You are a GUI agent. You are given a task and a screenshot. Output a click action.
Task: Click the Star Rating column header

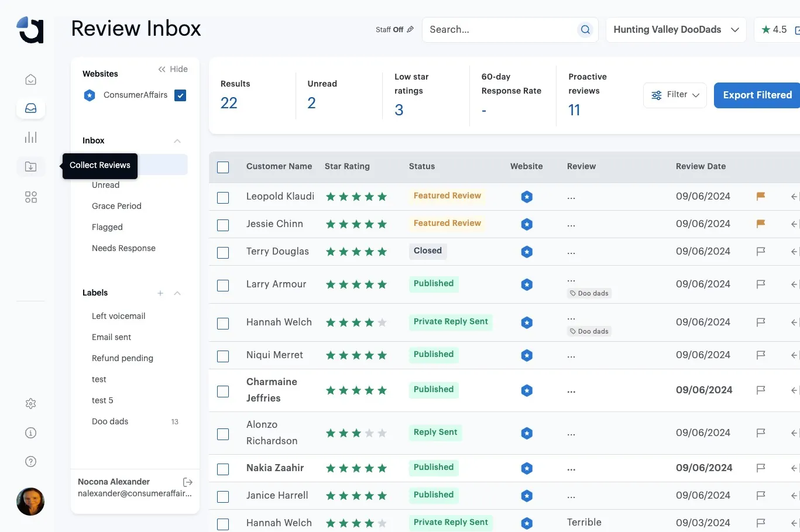tap(347, 166)
